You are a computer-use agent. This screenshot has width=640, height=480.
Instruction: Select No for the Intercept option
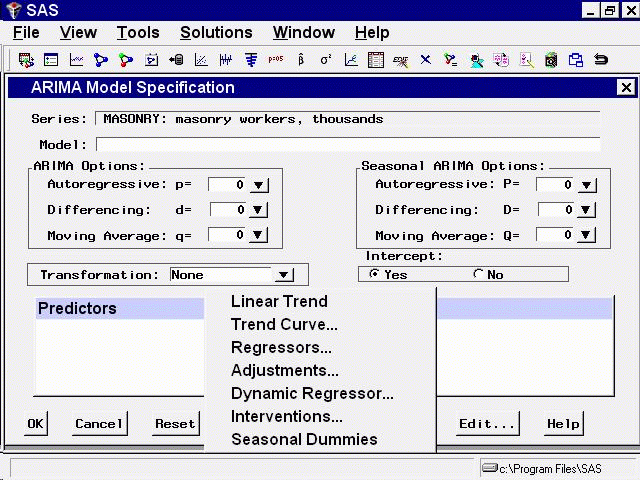[479, 275]
